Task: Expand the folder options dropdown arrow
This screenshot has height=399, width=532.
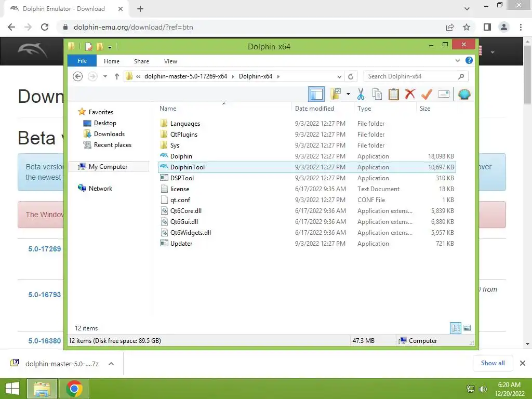Action: tap(348, 95)
